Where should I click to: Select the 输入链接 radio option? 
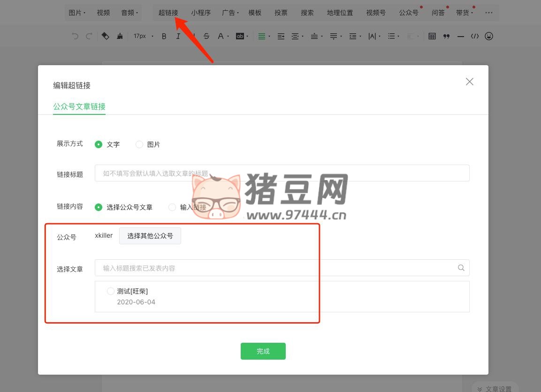[x=172, y=207]
